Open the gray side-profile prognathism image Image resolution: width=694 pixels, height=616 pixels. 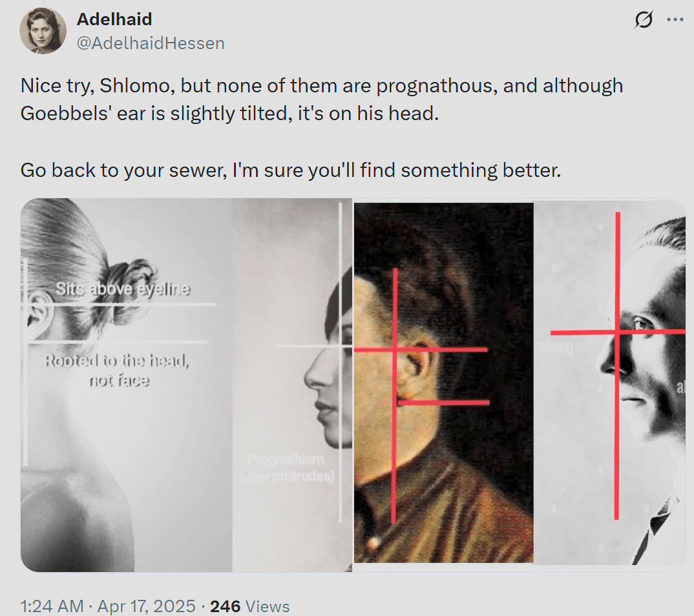pos(293,385)
